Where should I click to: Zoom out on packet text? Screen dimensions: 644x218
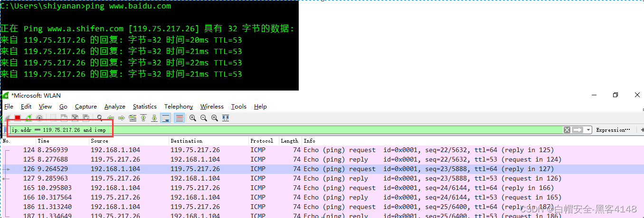[x=204, y=118]
